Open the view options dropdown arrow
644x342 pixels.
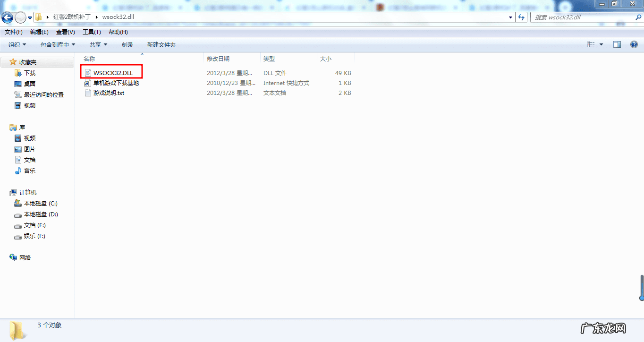click(601, 44)
